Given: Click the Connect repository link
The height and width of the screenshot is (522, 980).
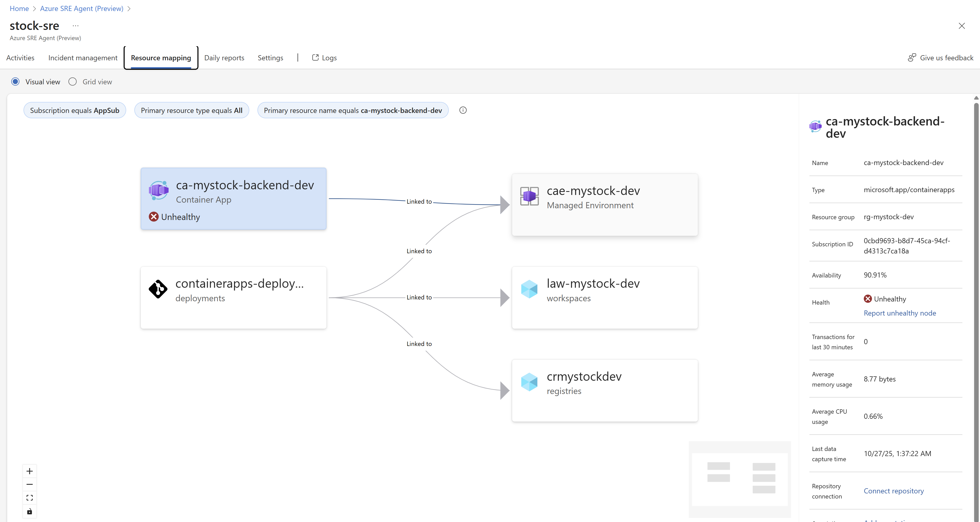Looking at the screenshot, I should tap(893, 491).
